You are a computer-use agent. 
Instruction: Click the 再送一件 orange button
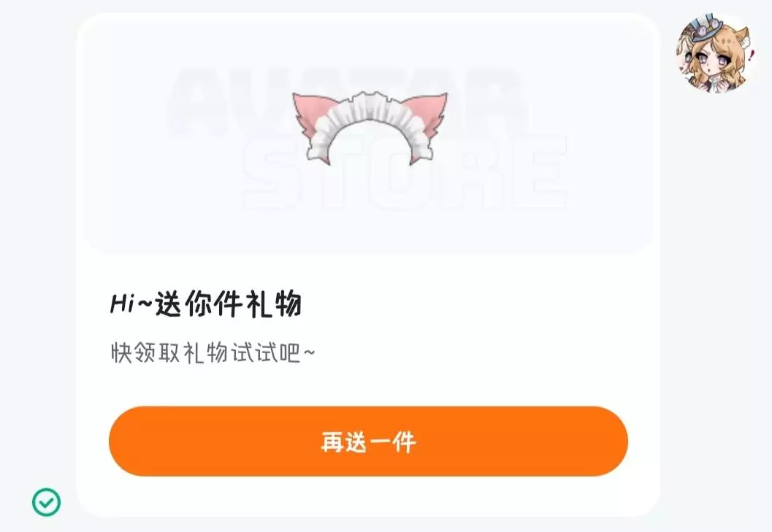click(368, 442)
